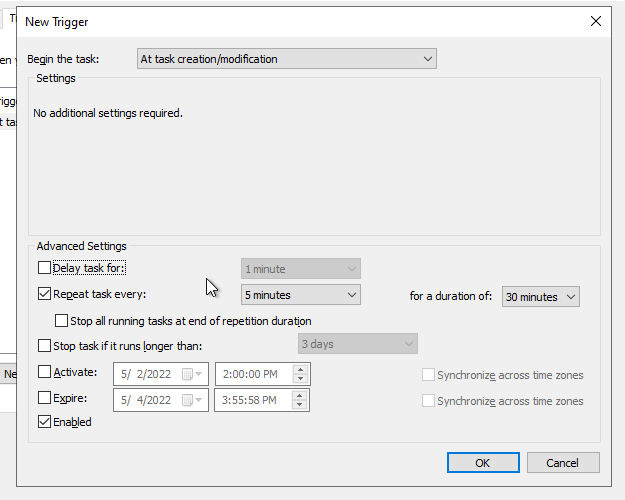
Task: Enable the Activate checkbox
Action: point(44,373)
